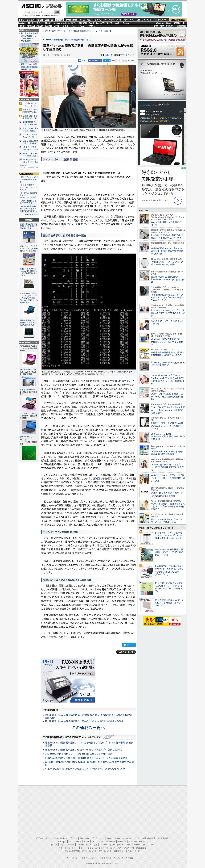
Task: Open the Twitter link in the header
Action: tap(46, 16)
